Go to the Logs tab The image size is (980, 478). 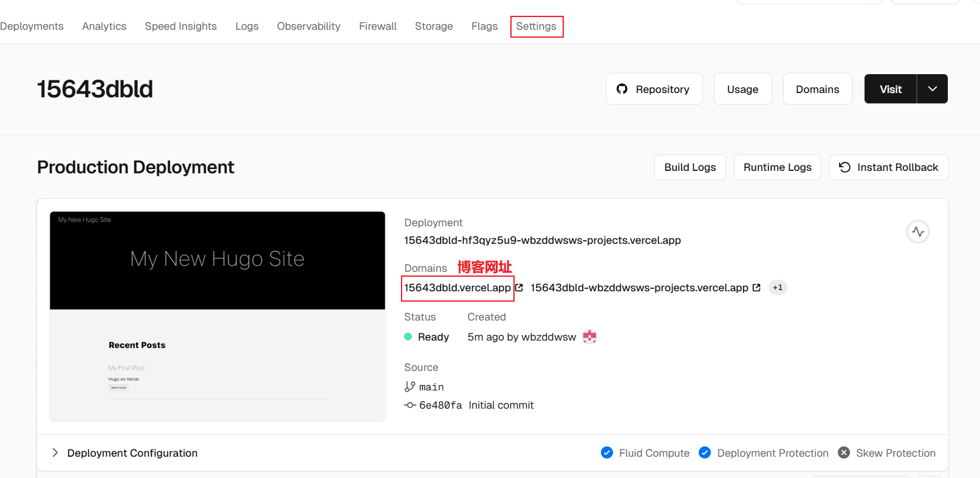[x=247, y=26]
